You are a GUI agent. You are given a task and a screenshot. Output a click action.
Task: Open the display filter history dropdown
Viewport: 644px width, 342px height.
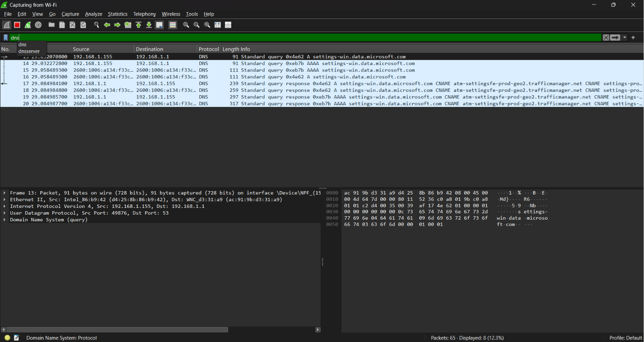pyautogui.click(x=625, y=38)
